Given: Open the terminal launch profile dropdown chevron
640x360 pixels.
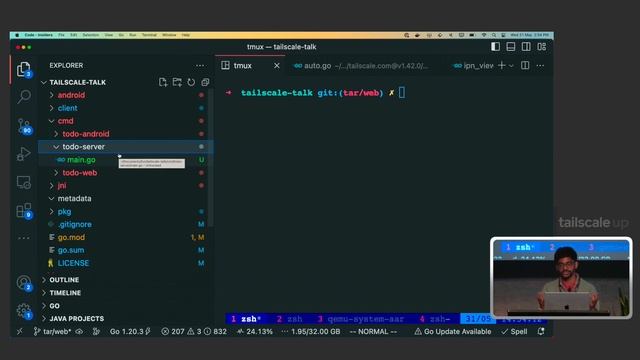Looking at the screenshot, I should point(511,66).
